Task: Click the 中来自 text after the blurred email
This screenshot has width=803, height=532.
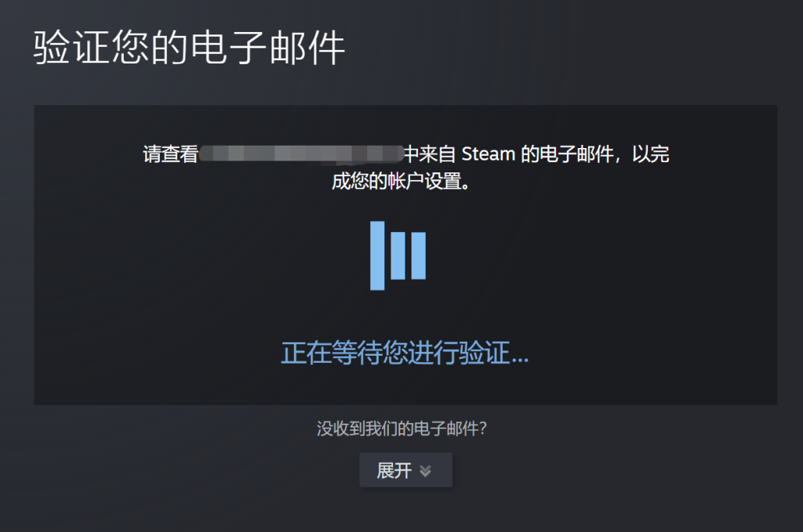Action: 430,154
